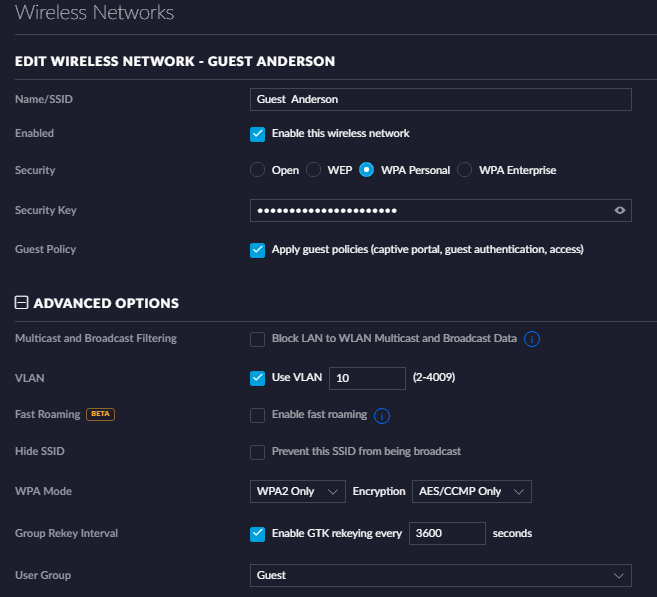Open the WPA2 Only mode dropdown
657x597 pixels.
(297, 491)
